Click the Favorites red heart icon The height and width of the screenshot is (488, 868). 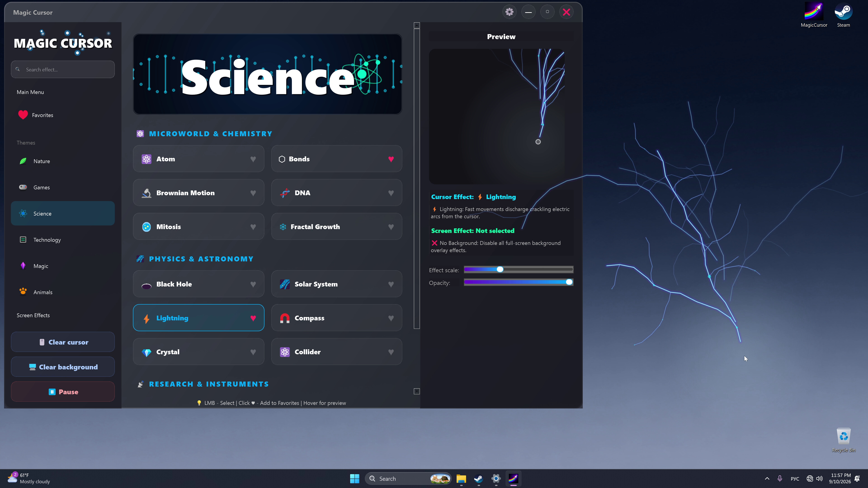[23, 115]
